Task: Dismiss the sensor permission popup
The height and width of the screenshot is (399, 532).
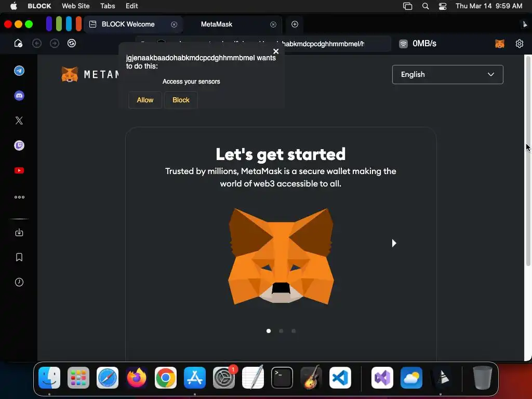Action: (x=276, y=51)
